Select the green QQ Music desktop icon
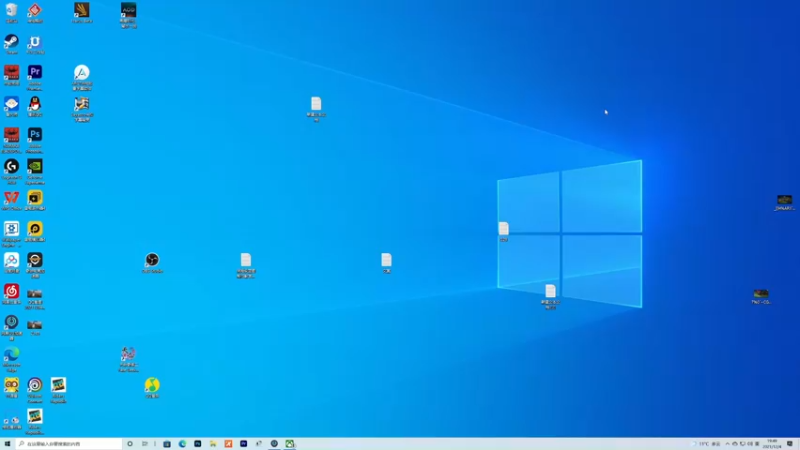The image size is (800, 450). [152, 388]
